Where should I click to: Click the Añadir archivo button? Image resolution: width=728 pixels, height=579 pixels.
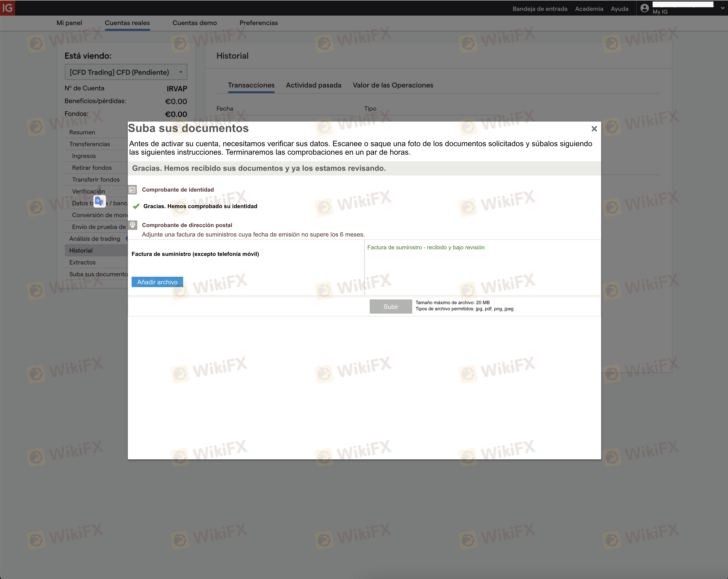(157, 282)
